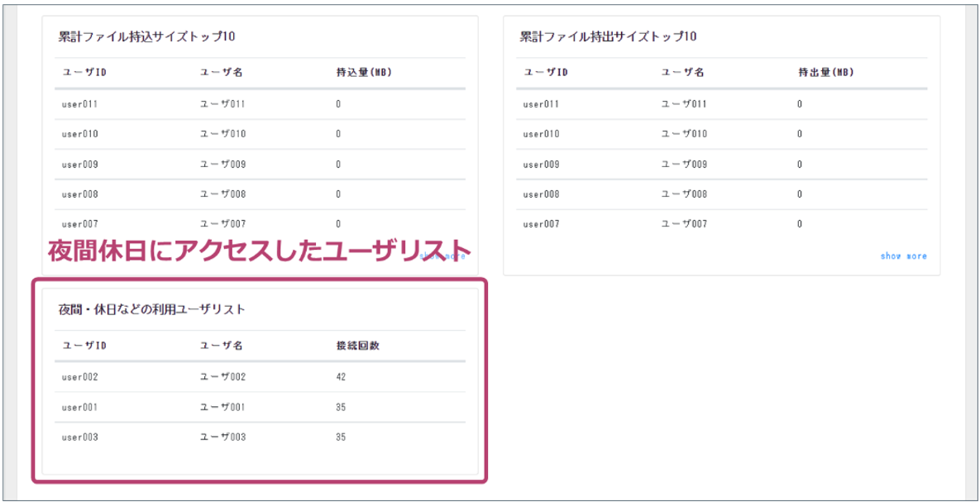Click show more under 累計ファイル持出サイズトップ10

904,256
